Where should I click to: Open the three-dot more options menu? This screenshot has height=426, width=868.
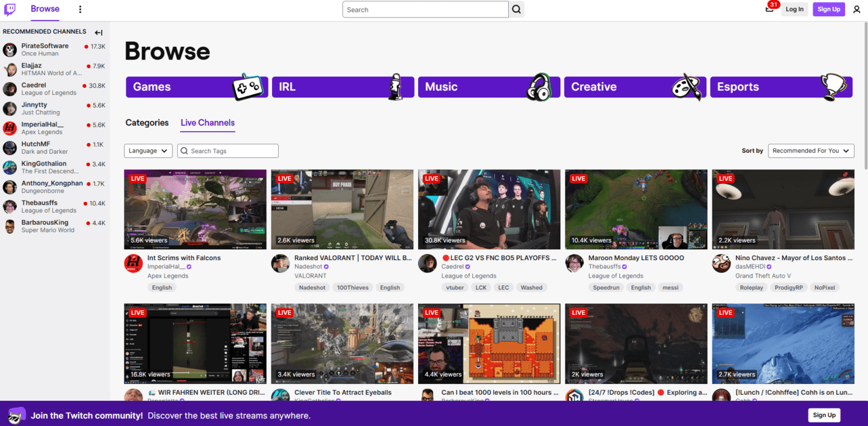click(x=80, y=9)
